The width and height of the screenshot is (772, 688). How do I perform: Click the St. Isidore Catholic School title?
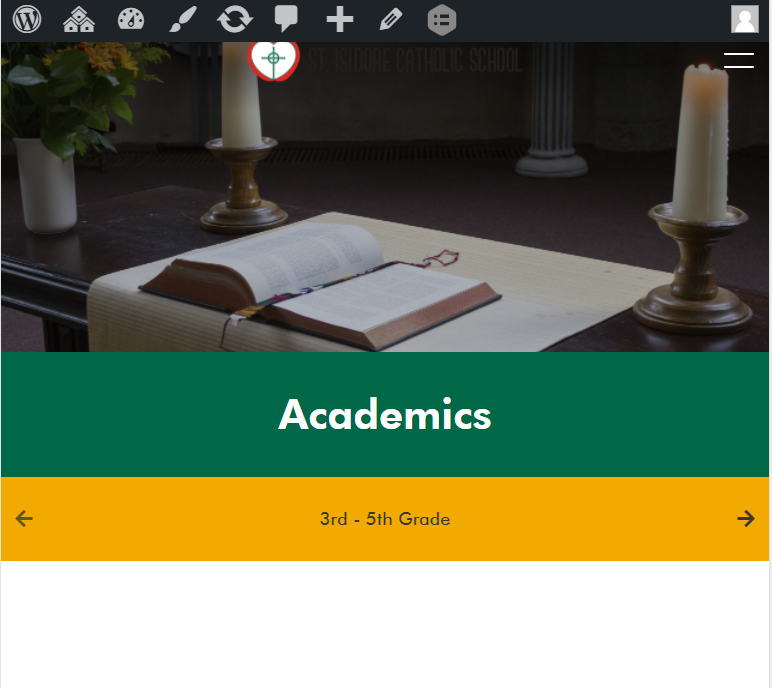click(x=415, y=60)
